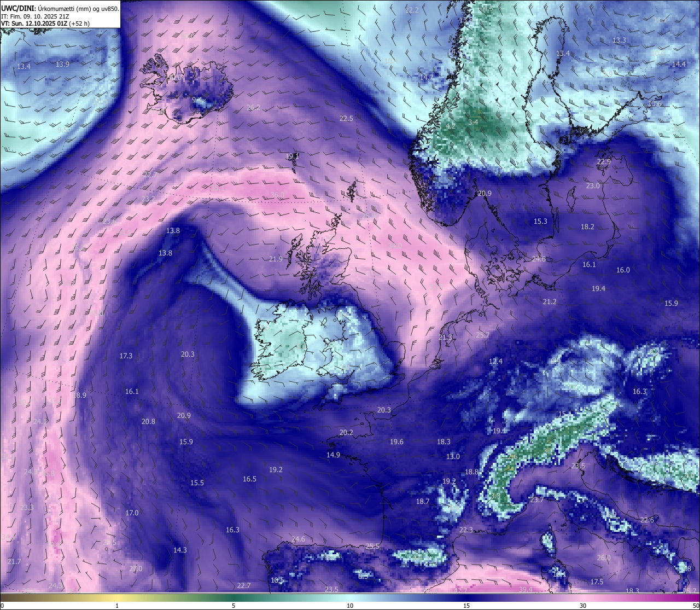The width and height of the screenshot is (700, 610).
Task: Click the '14.4' value in the top-right corner
Action: 679,64
